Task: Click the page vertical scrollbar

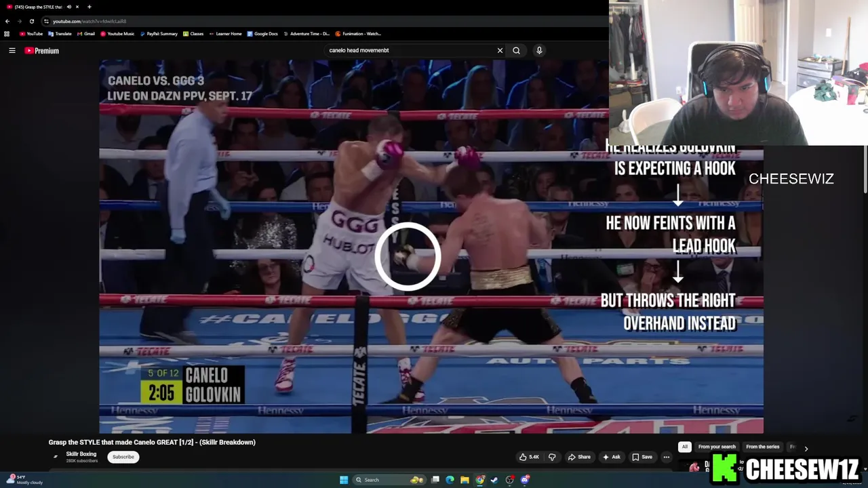Action: tap(865, 169)
